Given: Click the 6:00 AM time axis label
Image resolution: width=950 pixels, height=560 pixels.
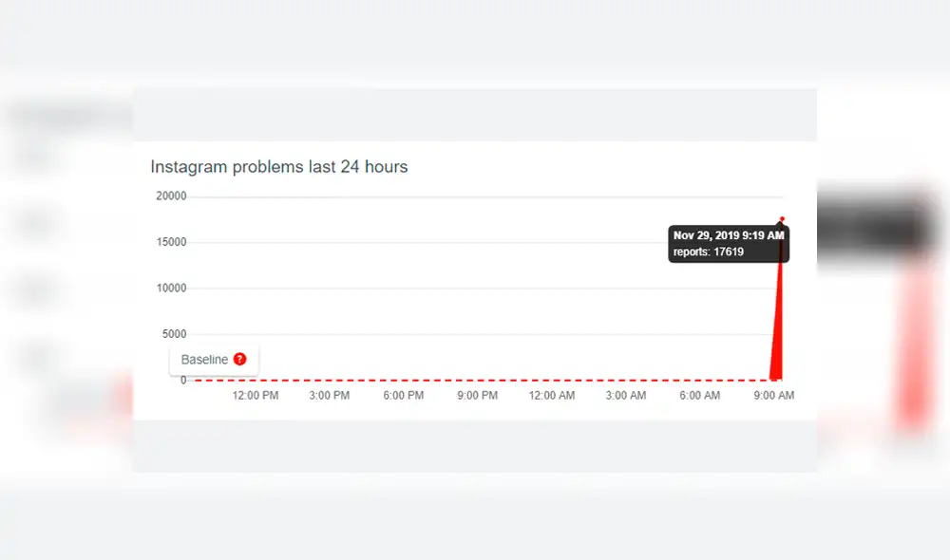Looking at the screenshot, I should tap(700, 396).
